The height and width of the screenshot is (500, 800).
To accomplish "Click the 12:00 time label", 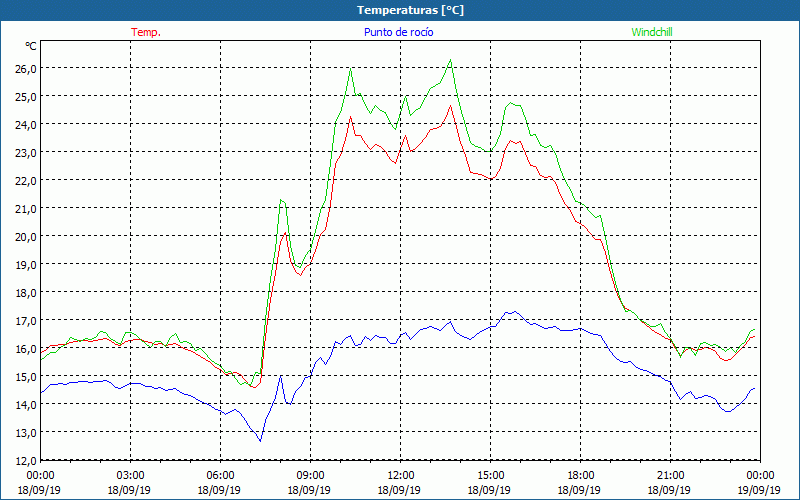I will tap(401, 476).
